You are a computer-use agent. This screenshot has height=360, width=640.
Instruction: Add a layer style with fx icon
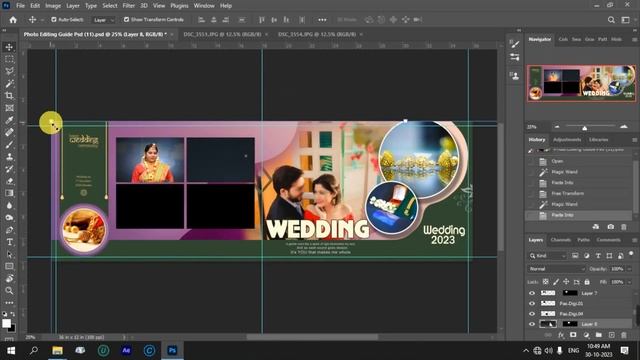pos(561,335)
